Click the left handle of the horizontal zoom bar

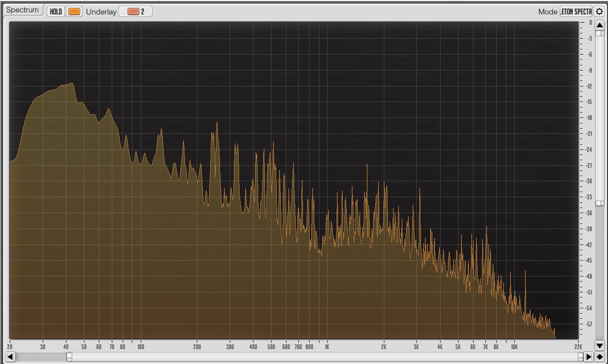tap(69, 356)
